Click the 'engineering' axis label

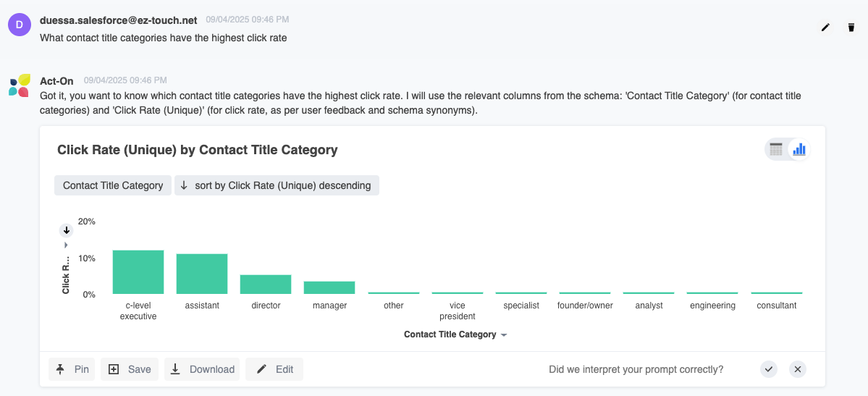[712, 306]
